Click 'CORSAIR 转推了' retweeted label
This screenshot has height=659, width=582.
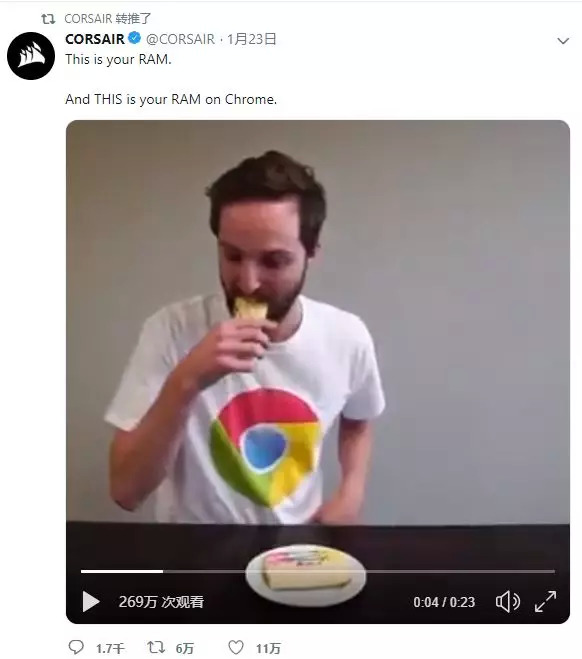click(108, 18)
